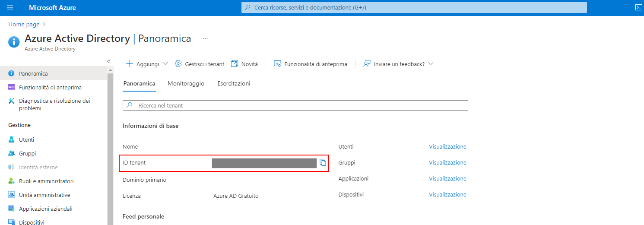Click the Utenti sidebar icon

click(x=12, y=139)
